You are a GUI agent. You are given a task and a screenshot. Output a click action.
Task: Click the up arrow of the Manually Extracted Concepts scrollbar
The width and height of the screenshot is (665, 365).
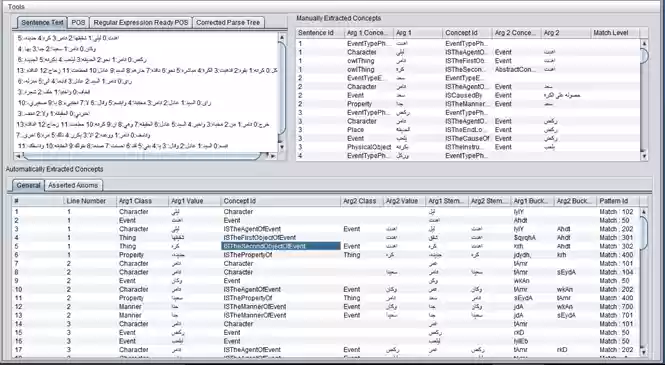(644, 44)
